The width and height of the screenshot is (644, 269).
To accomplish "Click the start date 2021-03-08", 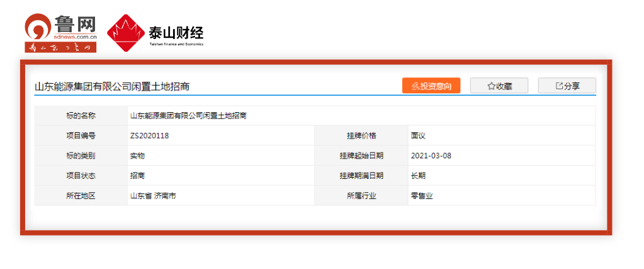I will click(431, 156).
